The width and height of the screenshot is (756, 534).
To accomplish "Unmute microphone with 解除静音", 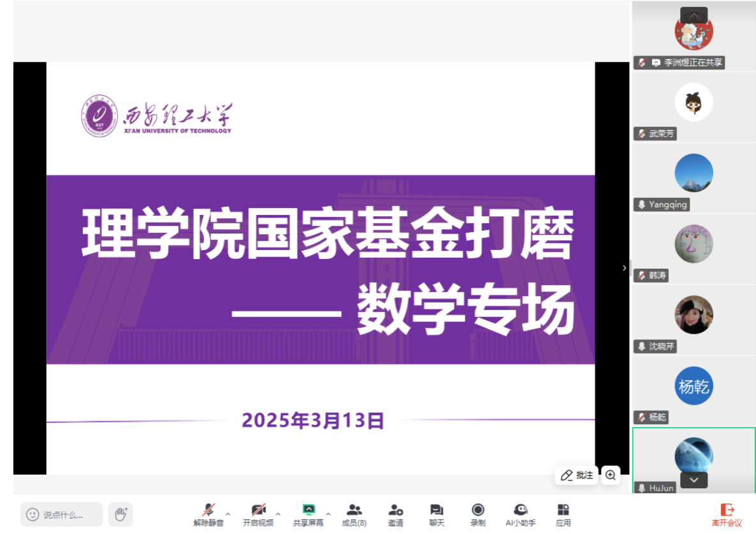I will tap(208, 514).
